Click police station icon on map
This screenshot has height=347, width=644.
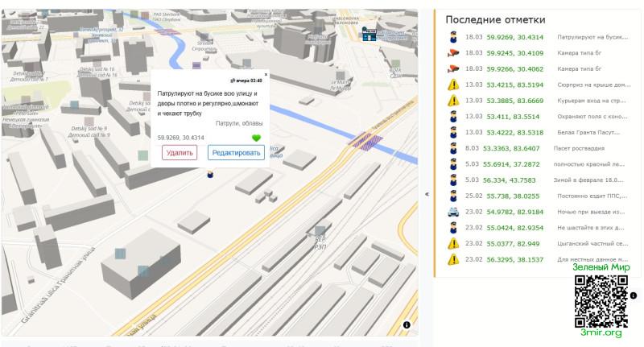(369, 33)
